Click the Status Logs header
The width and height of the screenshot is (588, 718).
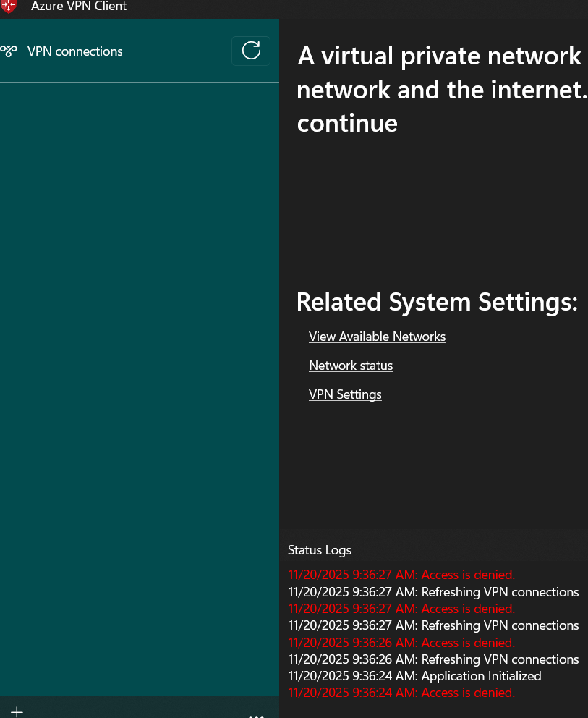[x=320, y=550]
